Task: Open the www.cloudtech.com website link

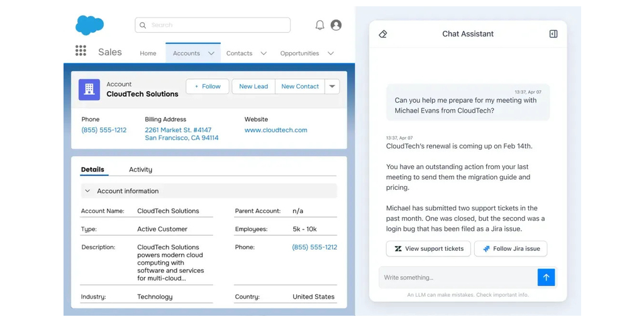Action: click(x=275, y=130)
